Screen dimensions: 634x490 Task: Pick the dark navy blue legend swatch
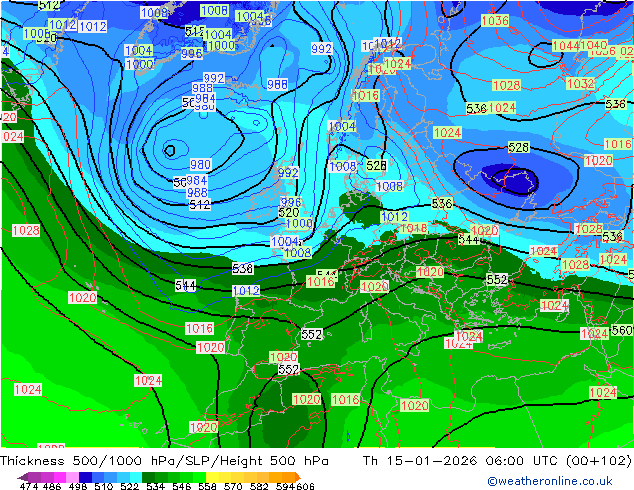pyautogui.click(x=85, y=477)
